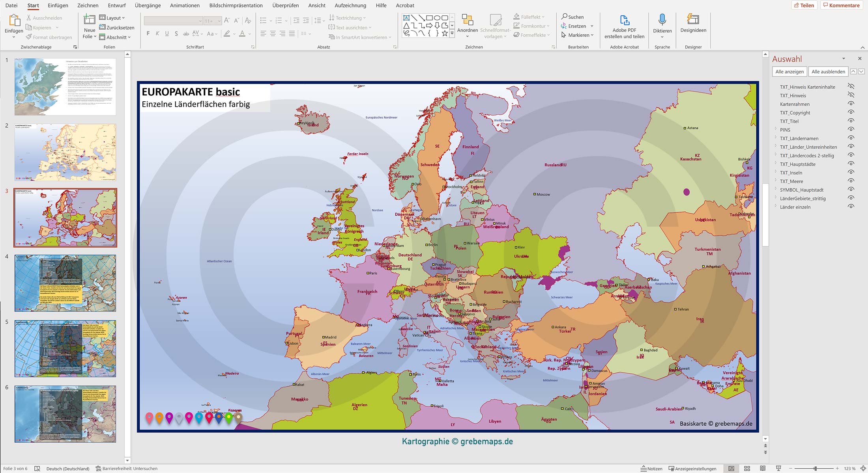Click the Ausschneiden scissors icon
This screenshot has width=868, height=473.
[28, 17]
